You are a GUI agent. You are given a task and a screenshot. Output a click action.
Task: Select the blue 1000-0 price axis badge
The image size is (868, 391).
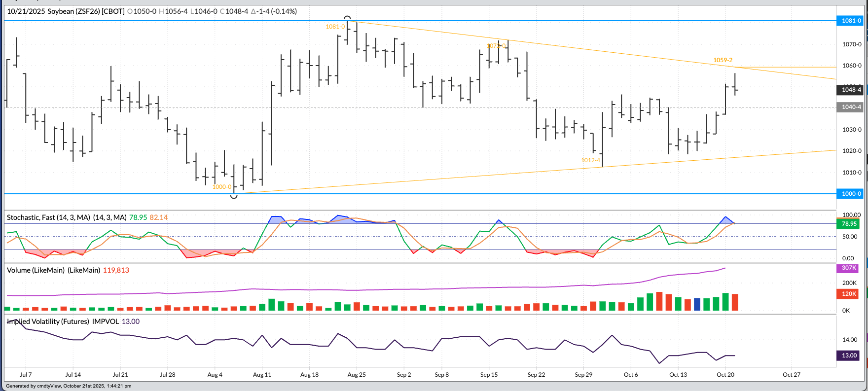tap(851, 194)
